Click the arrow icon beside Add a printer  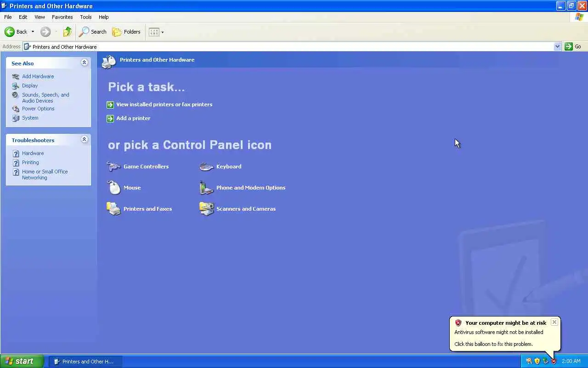110,119
